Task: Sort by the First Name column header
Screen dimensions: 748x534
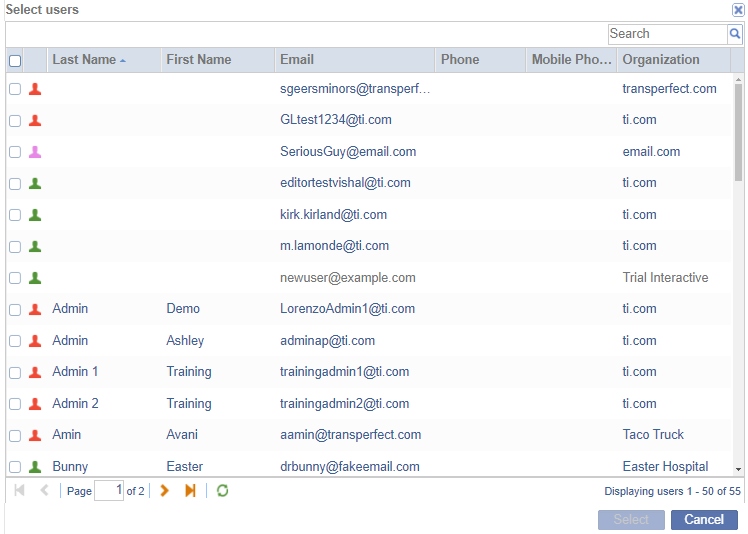Action: [218, 60]
